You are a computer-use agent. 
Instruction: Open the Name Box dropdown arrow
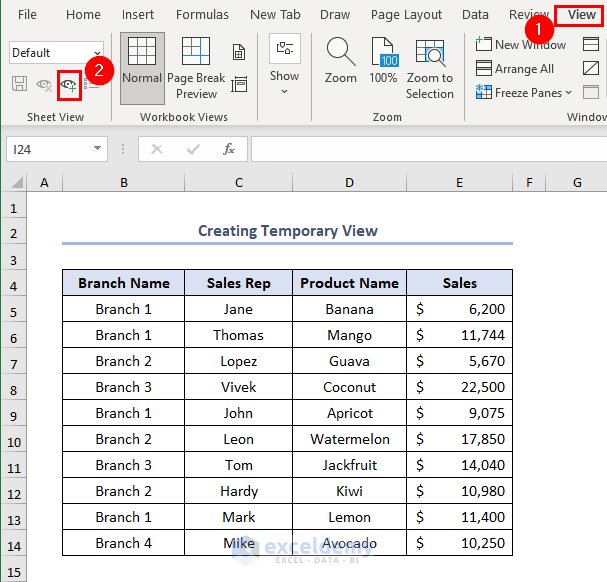click(98, 149)
